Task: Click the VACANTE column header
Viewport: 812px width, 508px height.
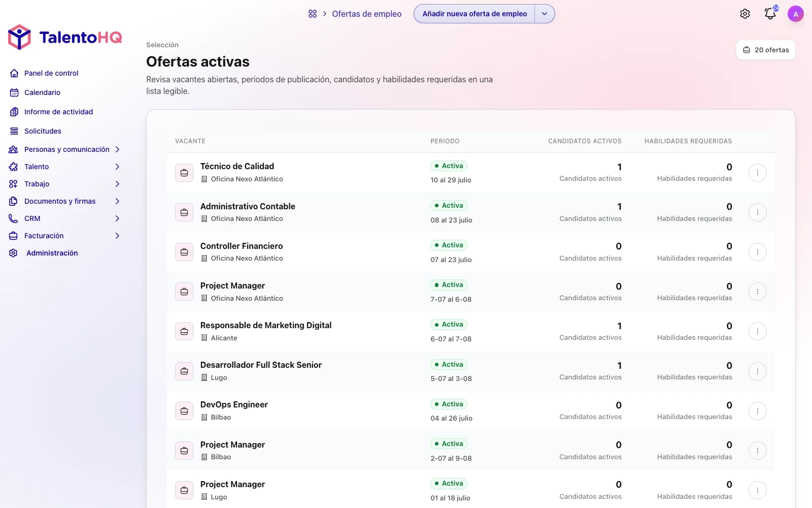Action: pyautogui.click(x=190, y=141)
